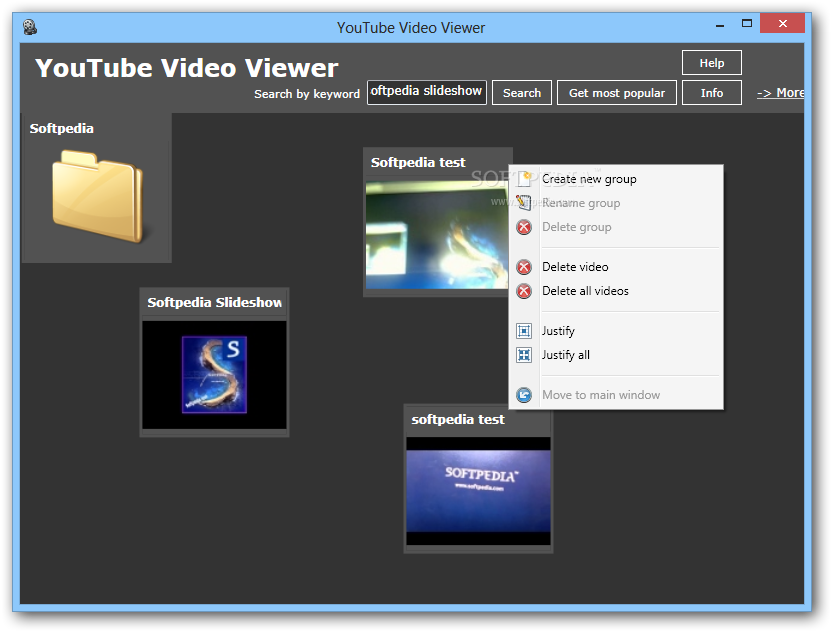Image resolution: width=832 pixels, height=632 pixels.
Task: Open the Softpedia Slideshow video thumbnail
Action: pos(214,375)
